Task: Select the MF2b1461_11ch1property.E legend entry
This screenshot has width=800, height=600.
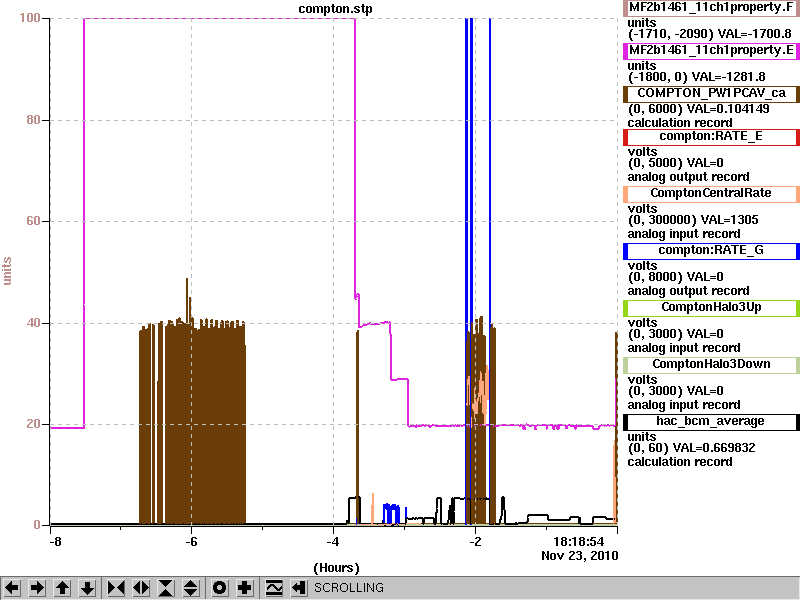Action: point(711,51)
